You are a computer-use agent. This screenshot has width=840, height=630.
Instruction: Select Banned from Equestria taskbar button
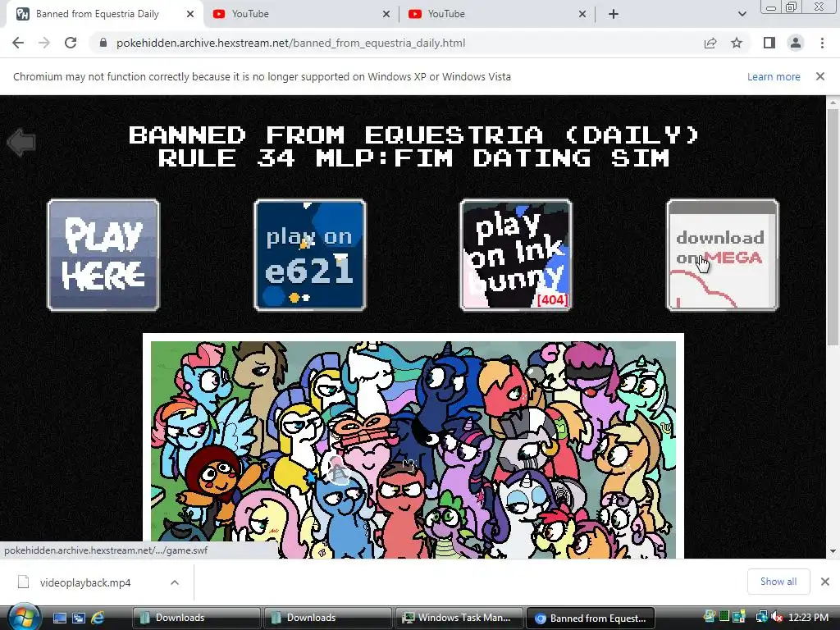pyautogui.click(x=591, y=618)
